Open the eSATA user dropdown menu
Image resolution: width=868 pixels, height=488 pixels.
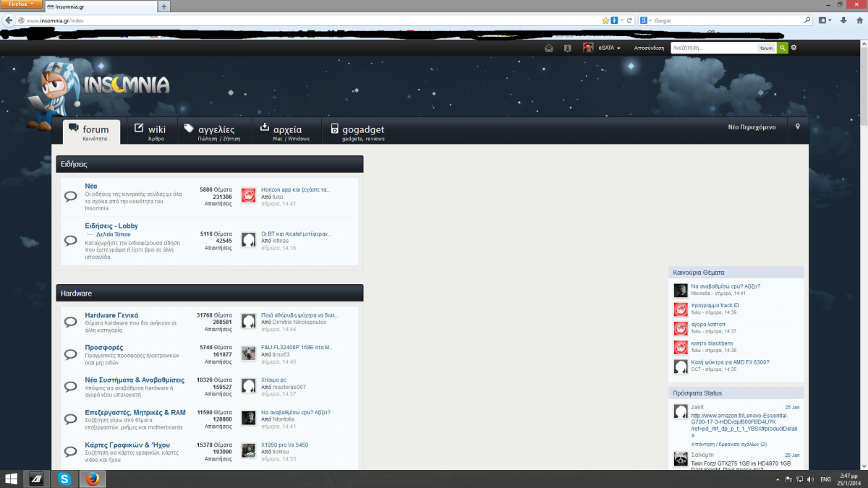(x=608, y=48)
